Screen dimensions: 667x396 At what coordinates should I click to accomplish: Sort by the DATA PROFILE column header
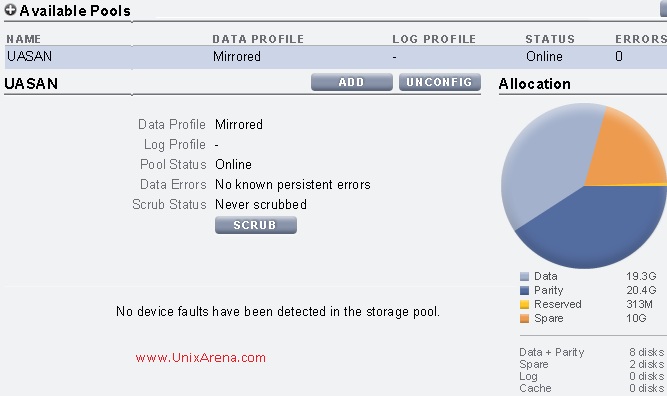coord(258,39)
